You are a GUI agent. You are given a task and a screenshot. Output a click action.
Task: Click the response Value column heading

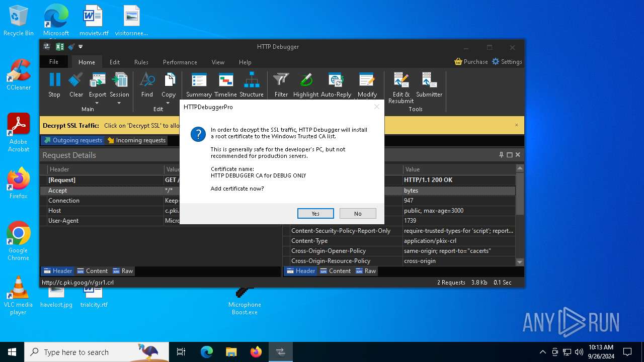[459, 169]
